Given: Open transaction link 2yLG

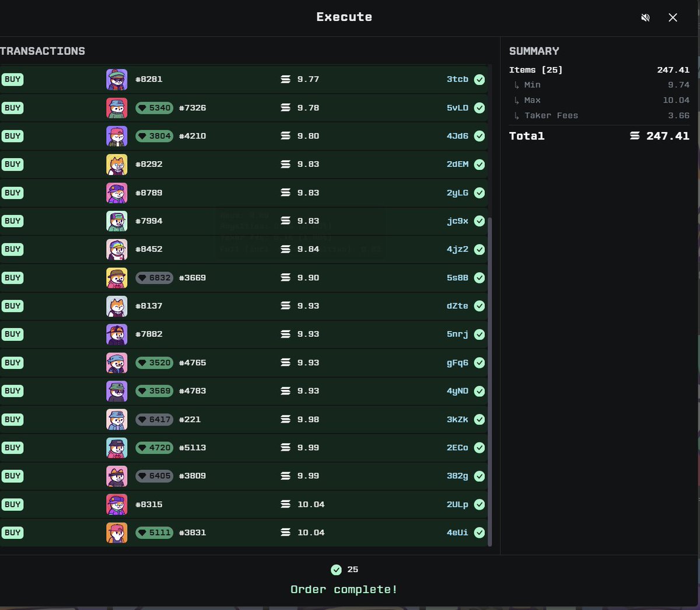Looking at the screenshot, I should 457,193.
